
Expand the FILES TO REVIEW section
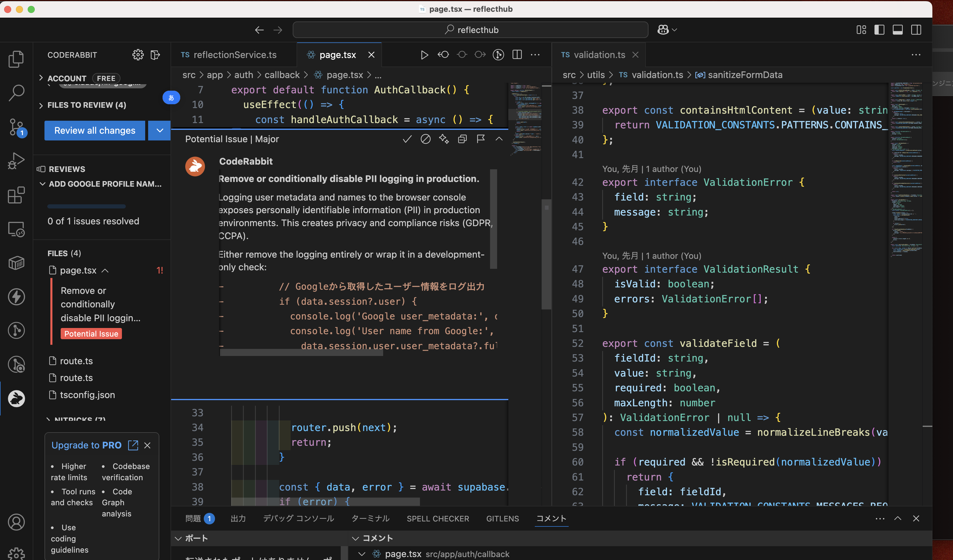coord(87,105)
